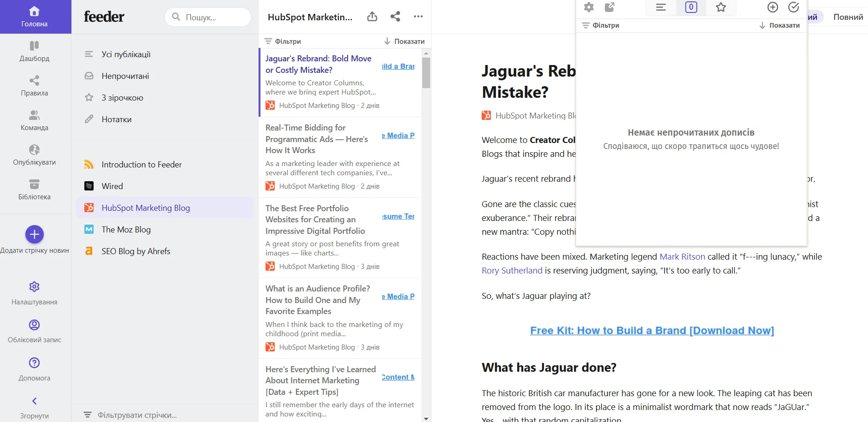Click the popup mark all read checkmark
Viewport: 868px width, 422px height.
pos(794,7)
